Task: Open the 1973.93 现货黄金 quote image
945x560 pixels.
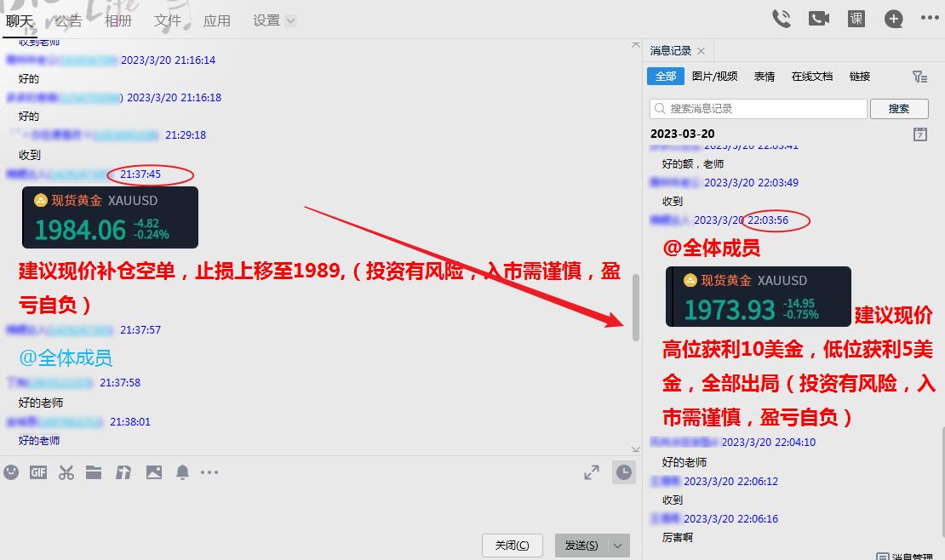Action: coord(759,296)
